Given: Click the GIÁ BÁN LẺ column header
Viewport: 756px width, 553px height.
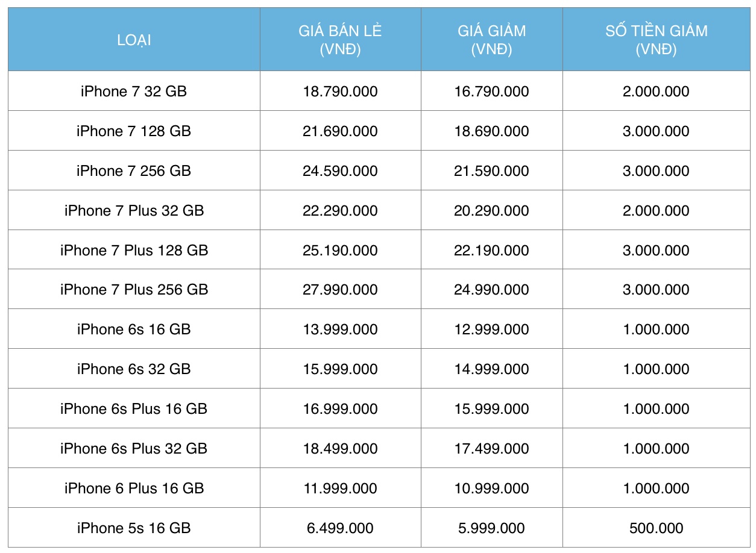Looking at the screenshot, I should [x=340, y=40].
